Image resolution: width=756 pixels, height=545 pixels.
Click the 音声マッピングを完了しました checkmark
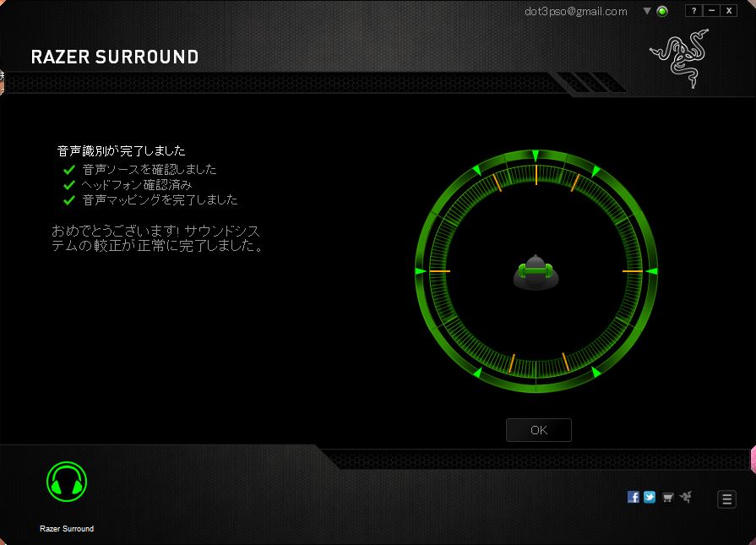(69, 199)
